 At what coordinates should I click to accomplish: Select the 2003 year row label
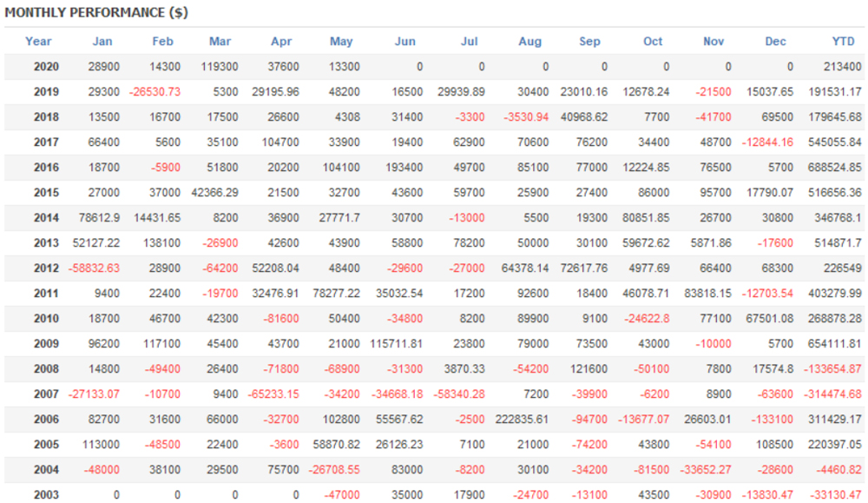click(47, 494)
